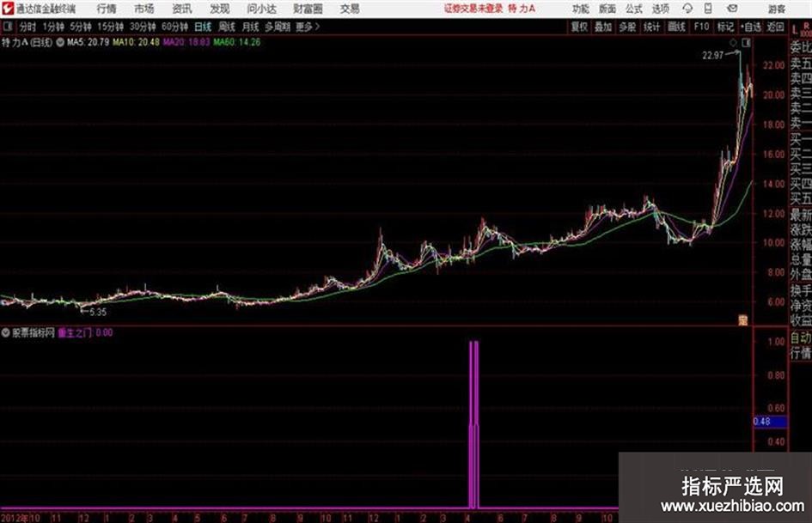Click the 5.35 low price label
Screen dimensions: 812x523
pos(98,313)
